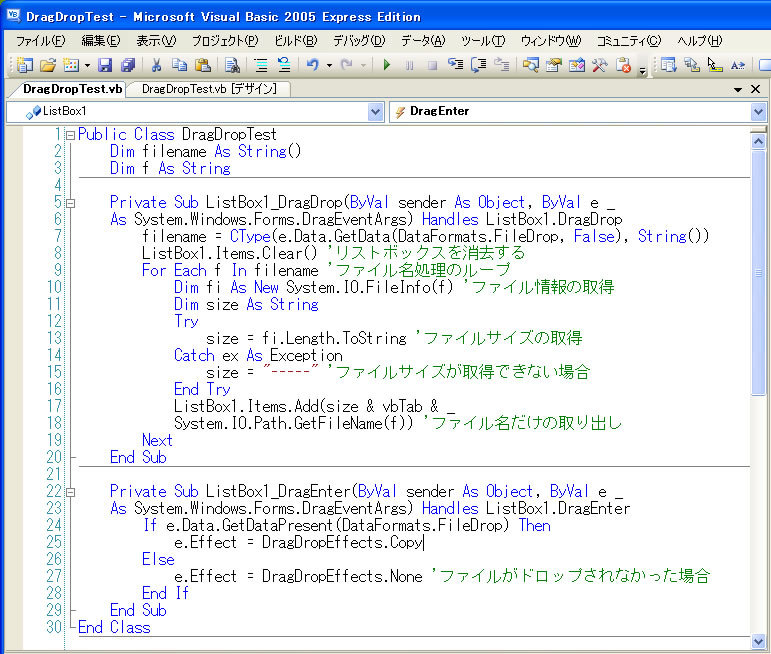Viewport: 771px width, 654px height.
Task: Switch to DragDropTest.vb [デザイン] tab
Action: pos(209,89)
